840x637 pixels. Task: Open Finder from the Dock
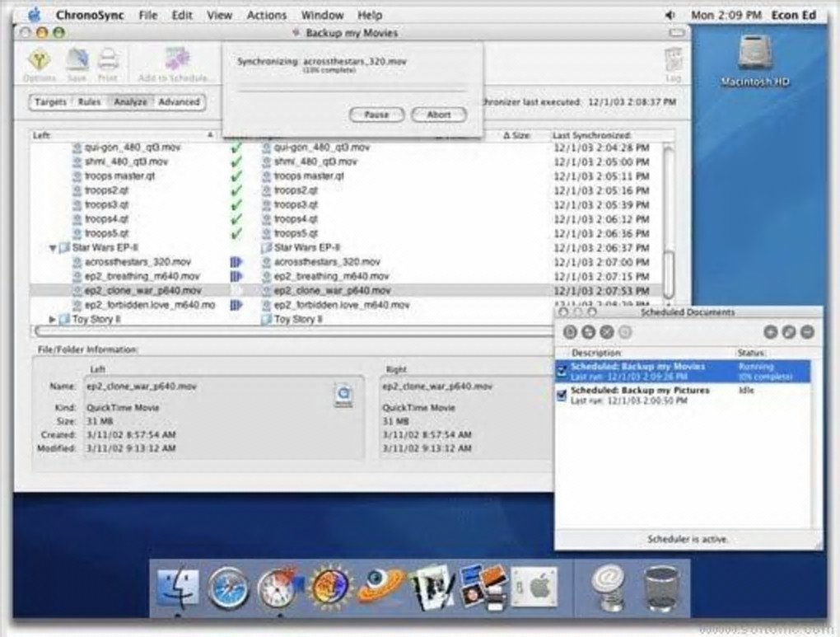[178, 588]
